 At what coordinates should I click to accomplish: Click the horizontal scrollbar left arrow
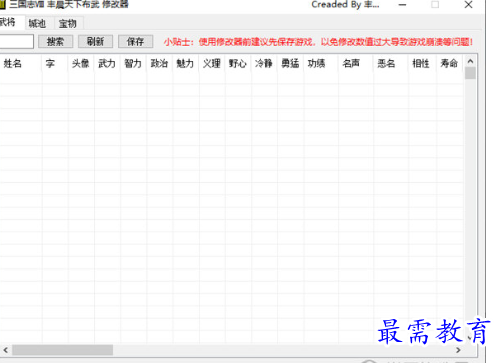[x=6, y=350]
